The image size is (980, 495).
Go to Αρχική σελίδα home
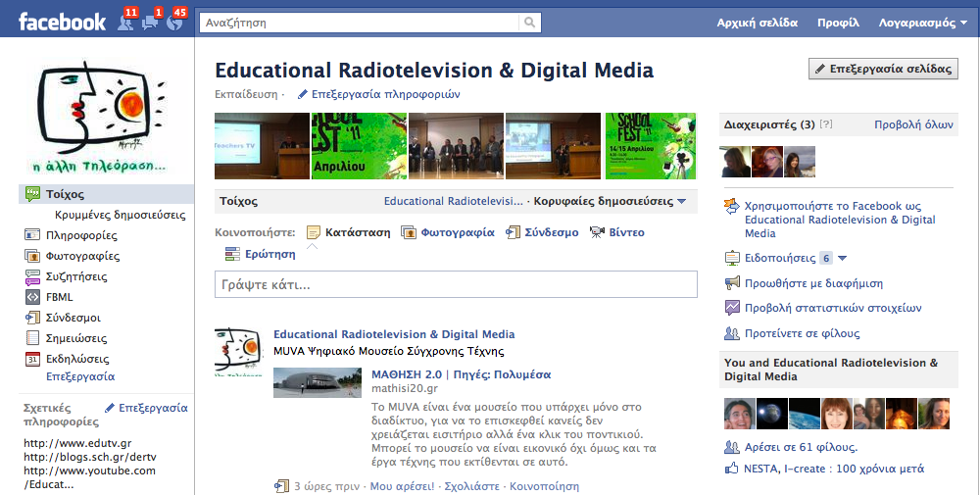coord(758,23)
